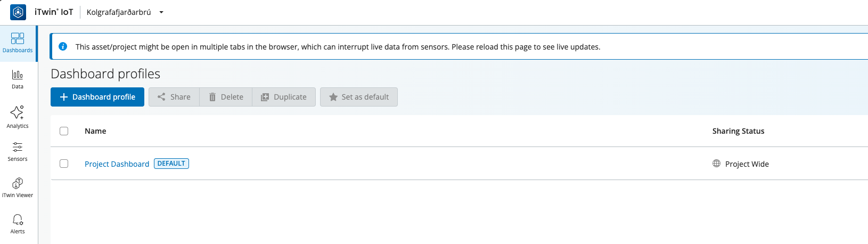The height and width of the screenshot is (244, 868).
Task: Click the Duplicate toolbar button
Action: click(x=284, y=97)
